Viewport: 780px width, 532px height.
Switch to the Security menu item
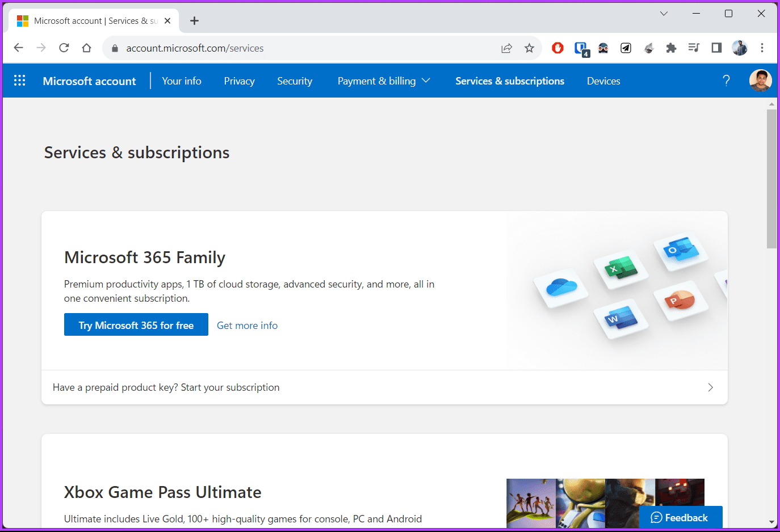pos(295,81)
